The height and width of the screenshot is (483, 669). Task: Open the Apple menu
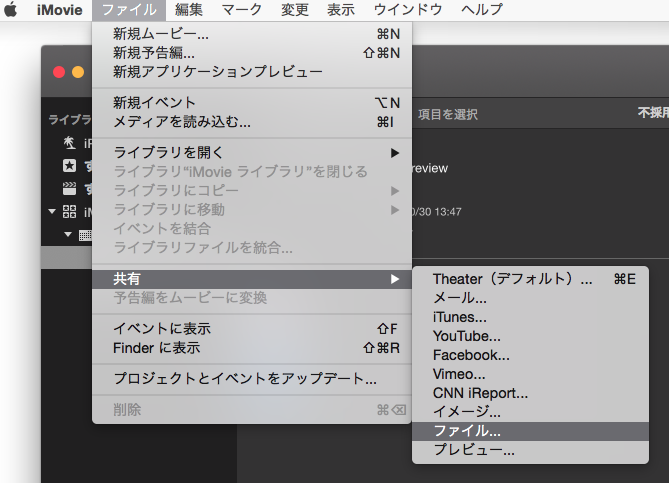11,9
